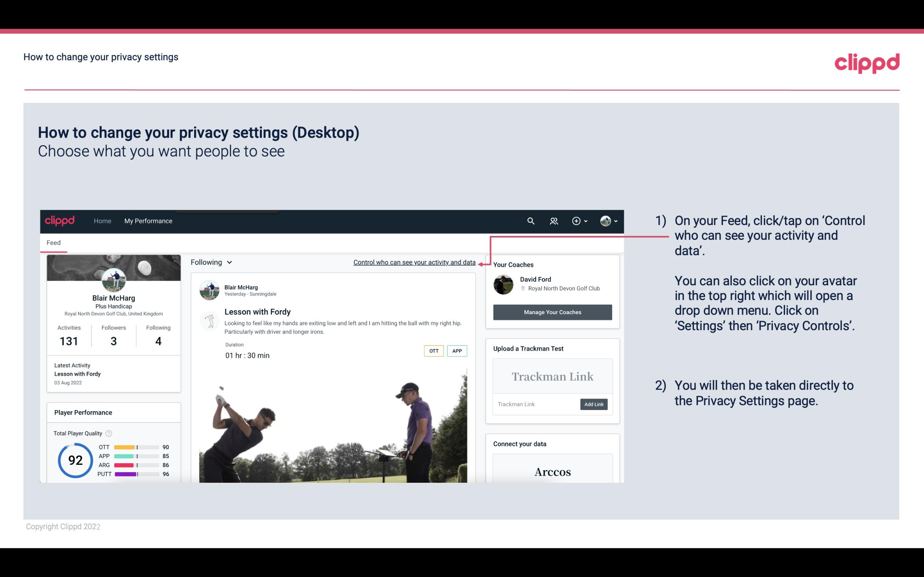Click the Manage Your Coaches button

click(x=553, y=312)
